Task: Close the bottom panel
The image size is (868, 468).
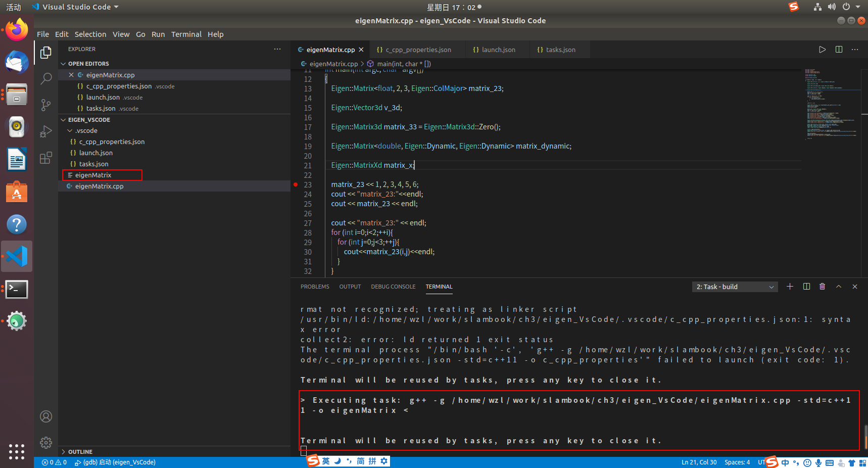Action: 855,287
